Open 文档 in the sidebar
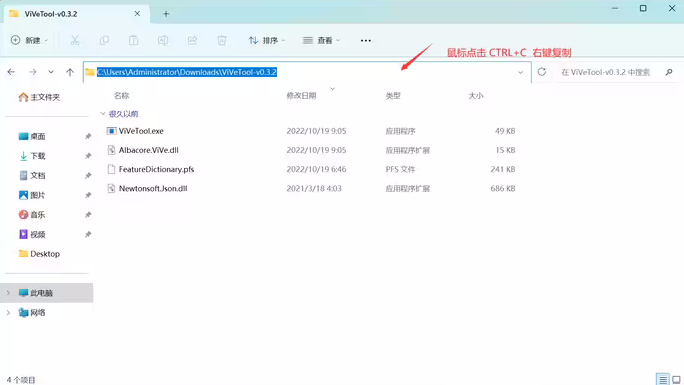 [32, 175]
